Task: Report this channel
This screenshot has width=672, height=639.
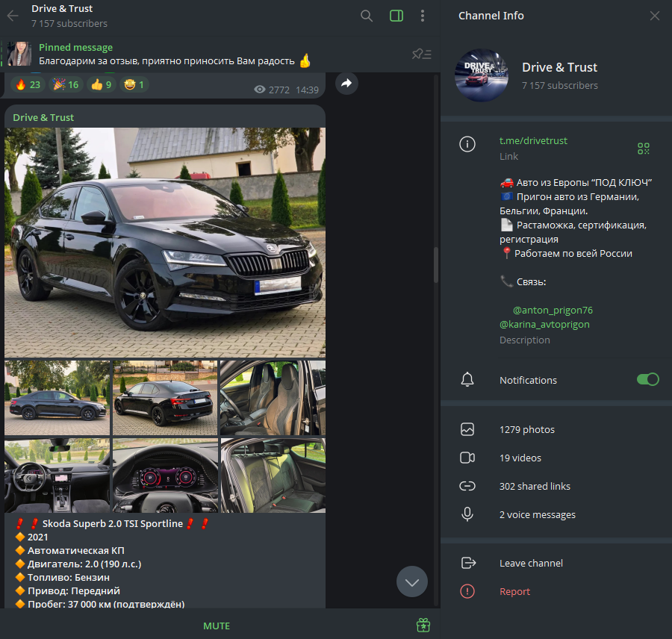Action: coord(514,592)
